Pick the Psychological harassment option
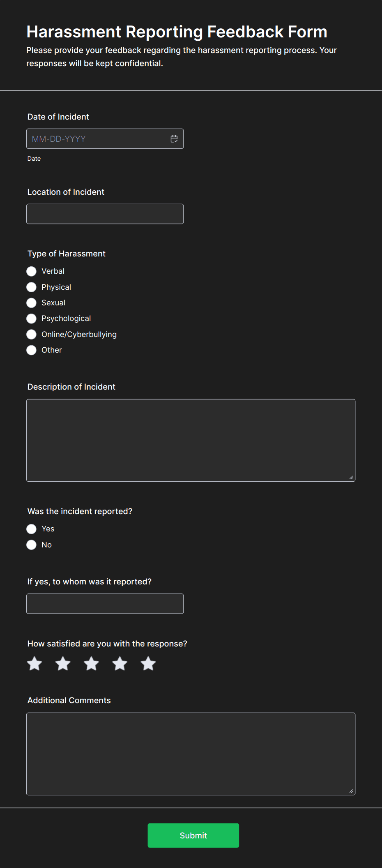 tap(32, 319)
